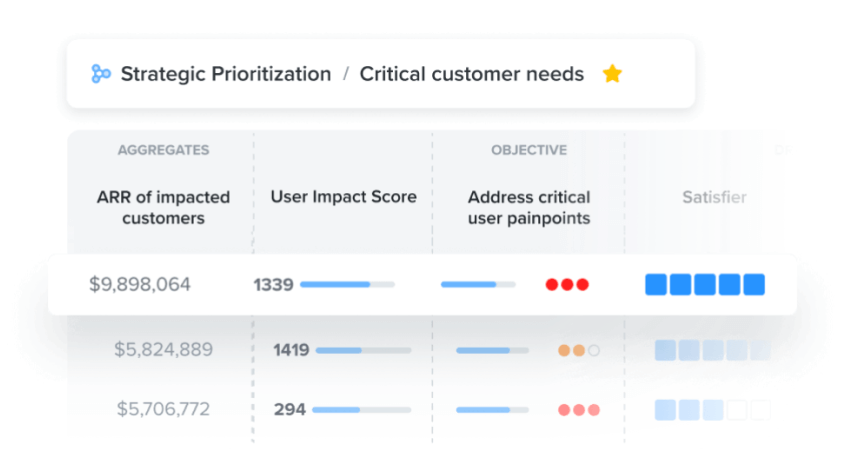Click the five blue Satisfier squares in first row

705,284
